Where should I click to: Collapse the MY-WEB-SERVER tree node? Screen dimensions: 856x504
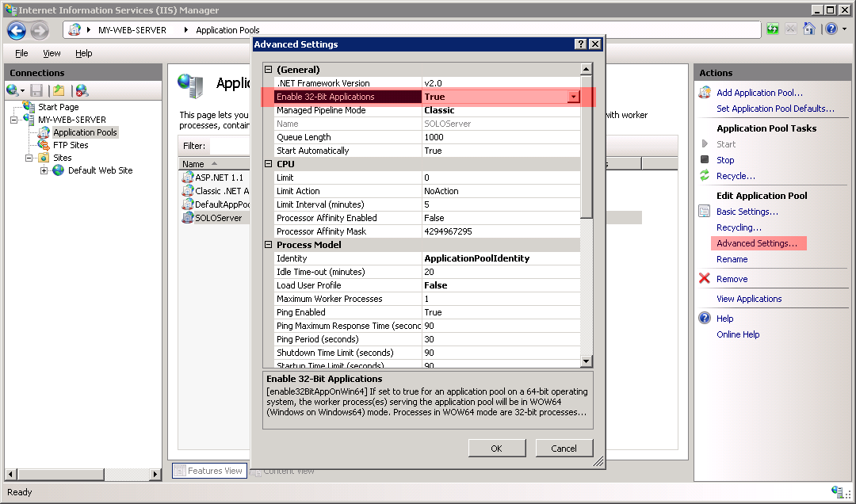pos(13,120)
